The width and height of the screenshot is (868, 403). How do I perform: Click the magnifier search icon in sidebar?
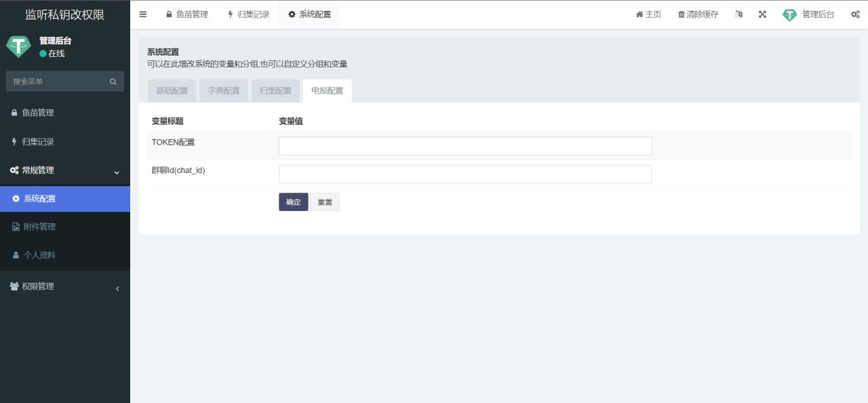[113, 81]
